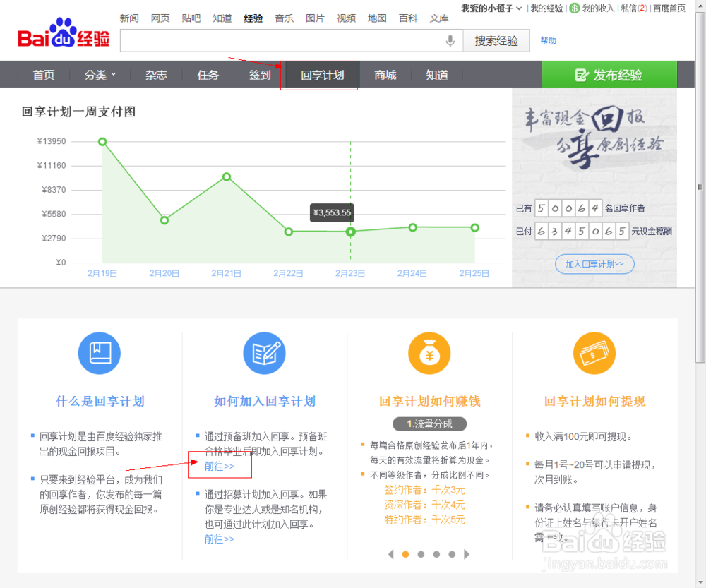This screenshot has height=588, width=706.
Task: Select the fourth carousel dot
Action: [x=452, y=554]
